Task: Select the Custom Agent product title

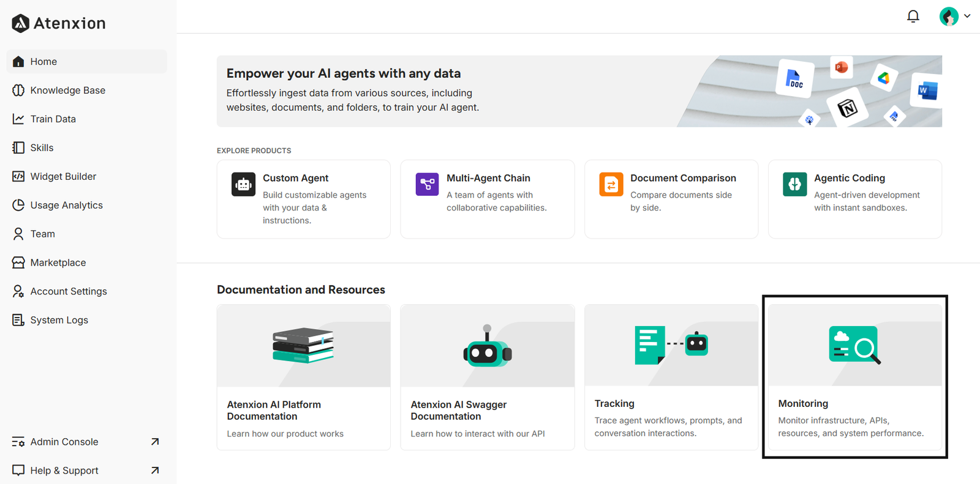Action: pos(296,178)
